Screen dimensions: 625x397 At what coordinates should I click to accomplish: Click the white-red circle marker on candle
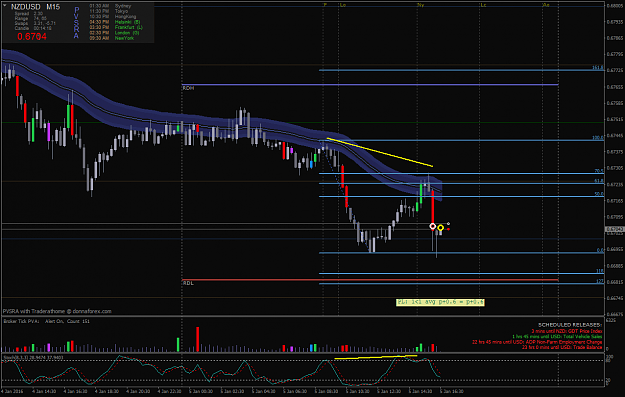click(x=432, y=226)
